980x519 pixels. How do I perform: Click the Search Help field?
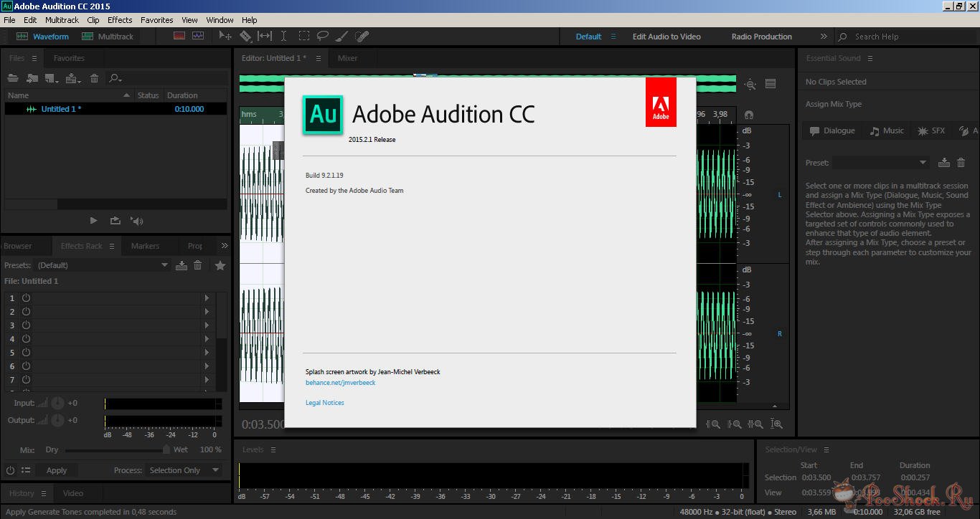click(906, 37)
